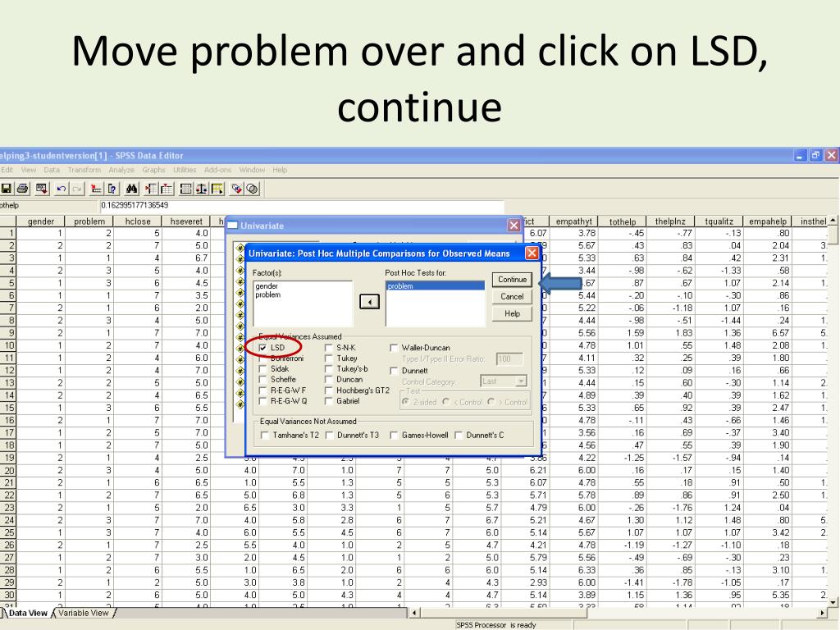840x630 pixels.
Task: Click the Continue button
Action: pos(512,280)
